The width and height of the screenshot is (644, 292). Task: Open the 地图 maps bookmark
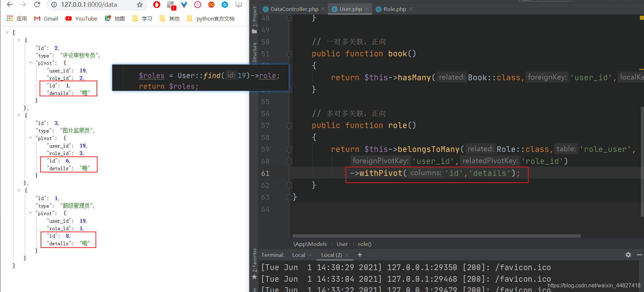coord(115,18)
